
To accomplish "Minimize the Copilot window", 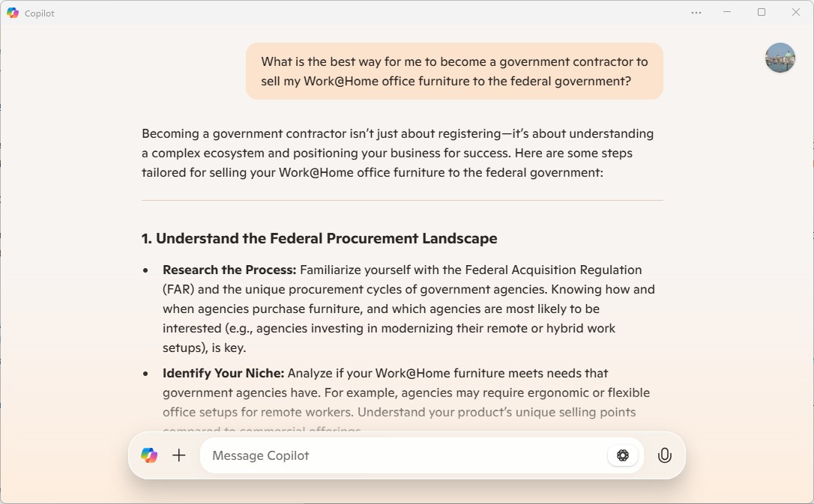I will point(727,13).
